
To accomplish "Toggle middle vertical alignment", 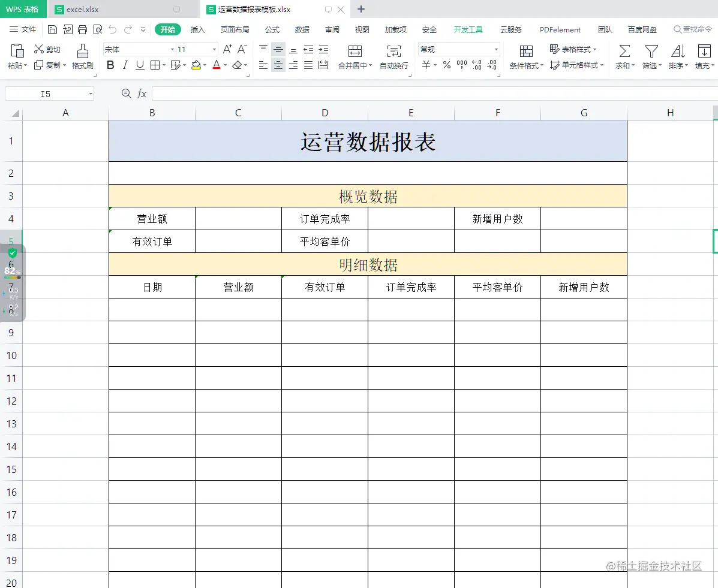I will coord(278,49).
